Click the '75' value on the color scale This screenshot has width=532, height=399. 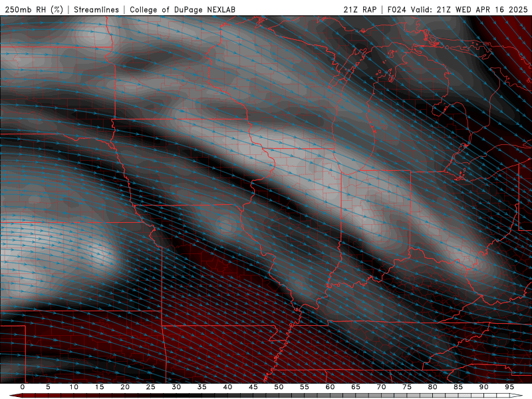407,387
